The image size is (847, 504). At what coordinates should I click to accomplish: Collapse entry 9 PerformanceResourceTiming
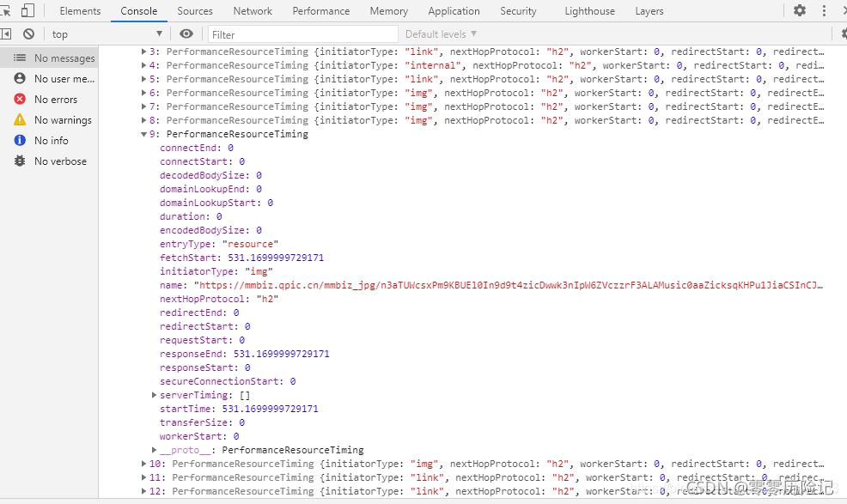click(x=143, y=134)
